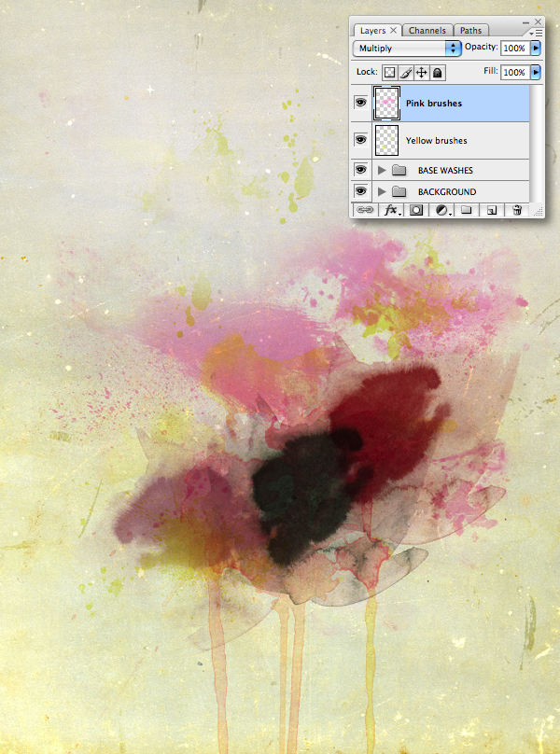Screen dimensions: 560x754
Task: Collapse the Layers panel with minimize dash
Action: coord(525,22)
